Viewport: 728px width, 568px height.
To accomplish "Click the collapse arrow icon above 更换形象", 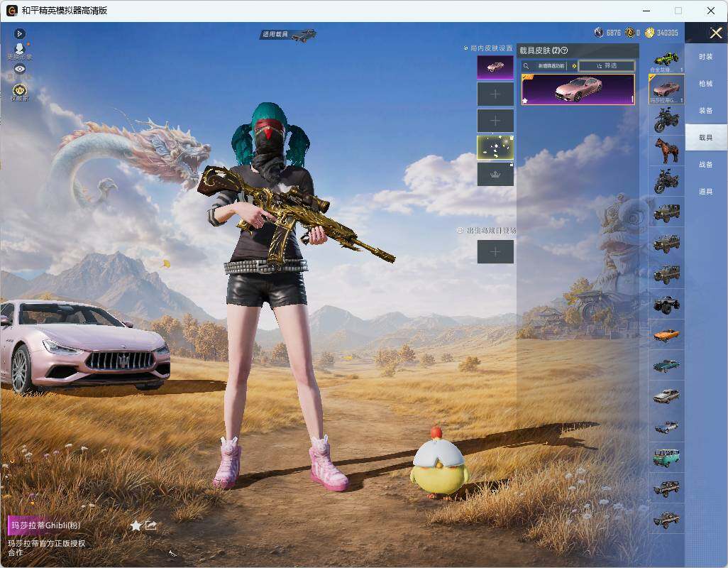I will coord(19,33).
